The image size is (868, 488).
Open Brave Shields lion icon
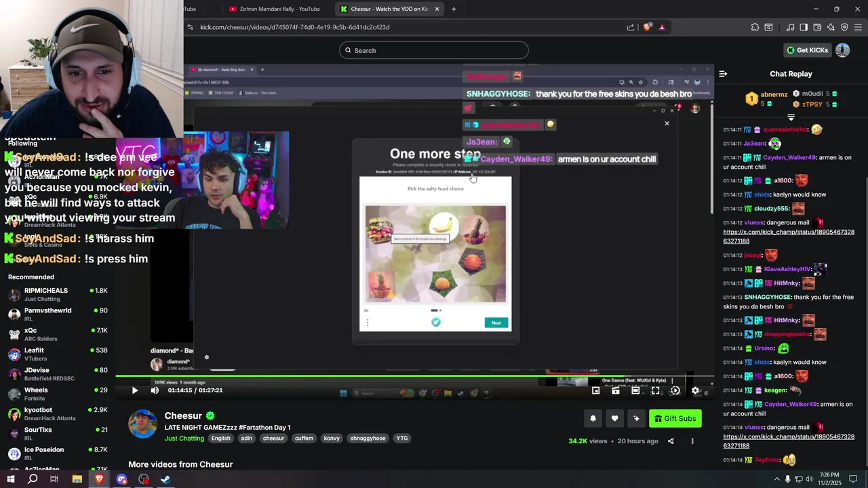point(647,27)
